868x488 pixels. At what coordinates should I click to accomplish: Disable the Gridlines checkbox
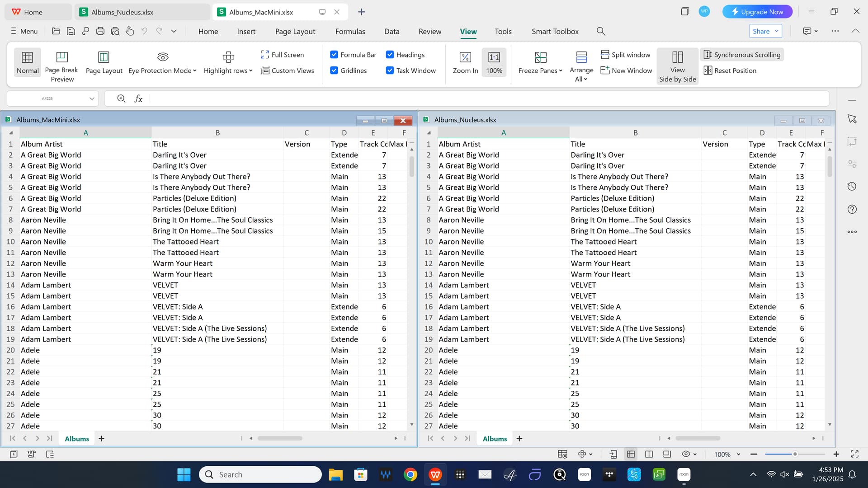(334, 70)
